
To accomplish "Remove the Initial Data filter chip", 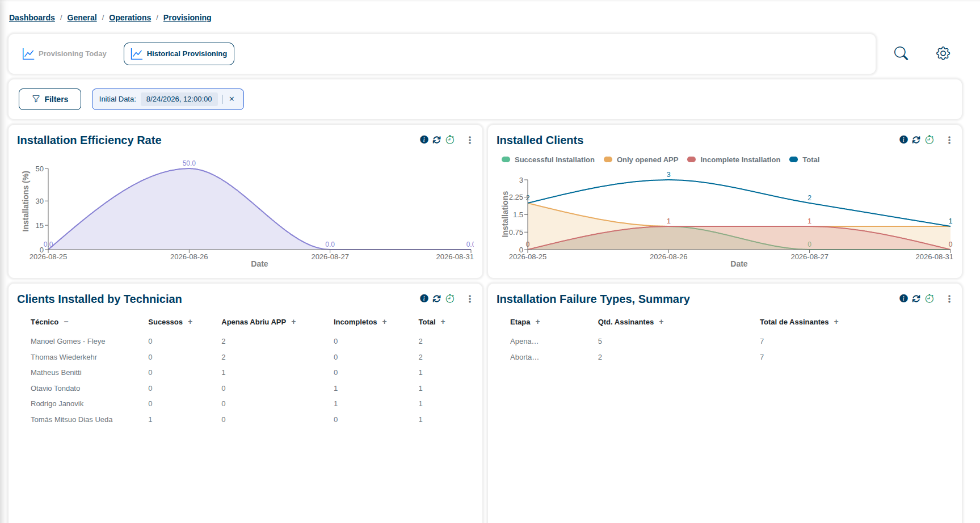I will click(x=232, y=99).
